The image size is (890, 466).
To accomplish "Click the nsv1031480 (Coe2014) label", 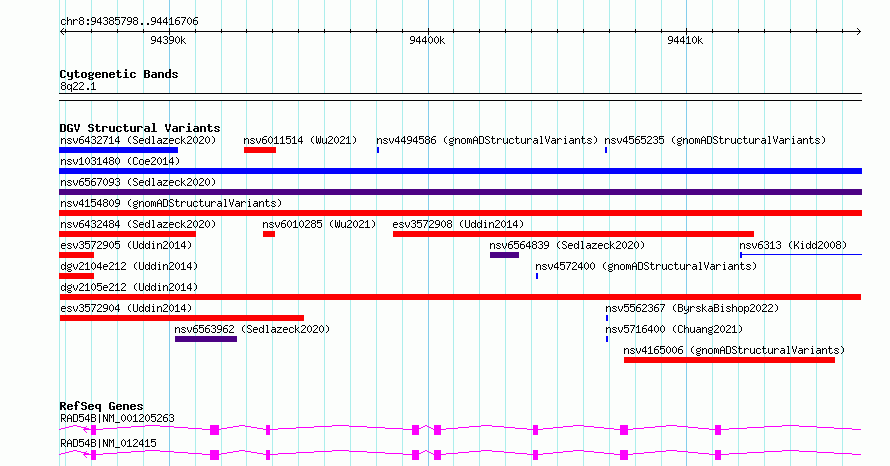I will pos(120,161).
